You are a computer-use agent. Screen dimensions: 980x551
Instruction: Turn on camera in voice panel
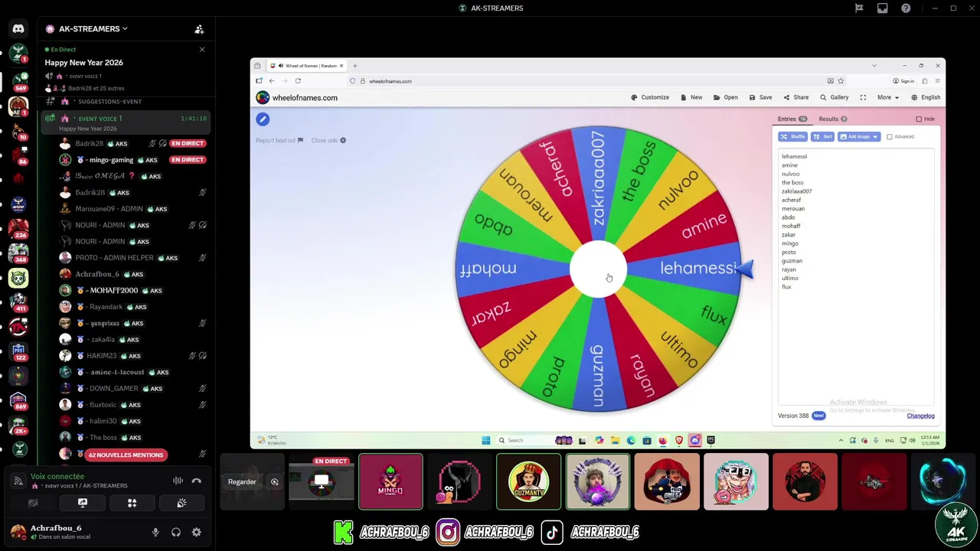pyautogui.click(x=33, y=503)
